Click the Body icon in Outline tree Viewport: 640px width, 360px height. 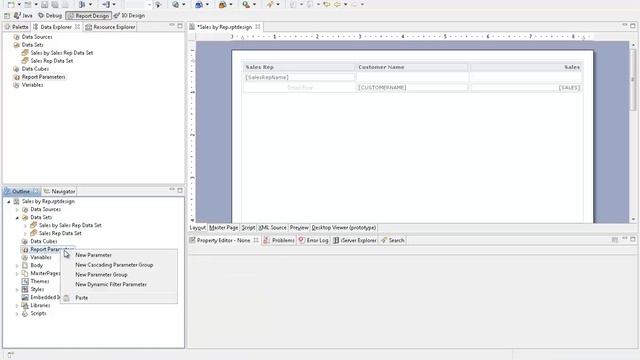25,265
